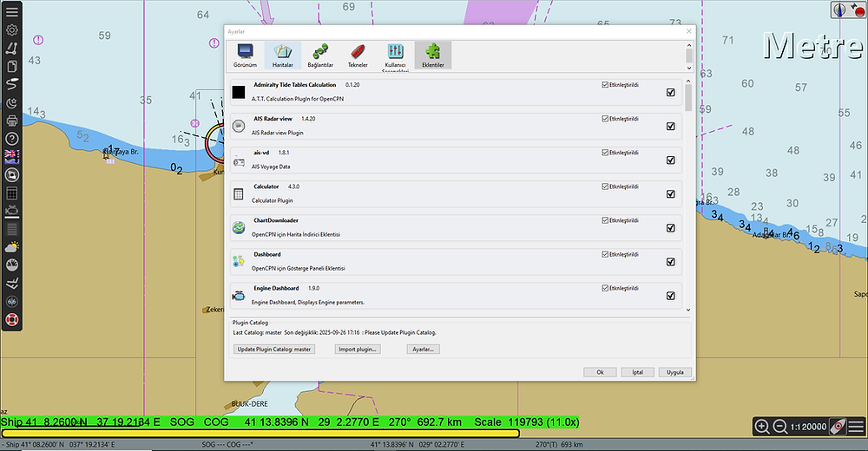Zoom in with the plus magnifier

(x=762, y=427)
